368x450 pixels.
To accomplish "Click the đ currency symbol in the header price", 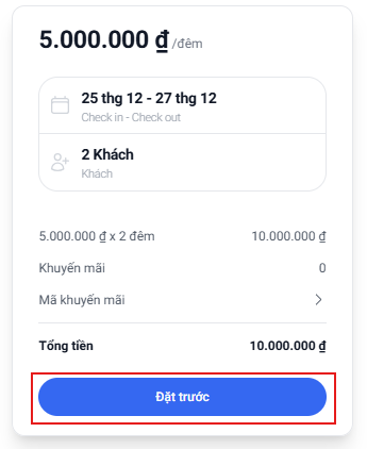I will (162, 41).
